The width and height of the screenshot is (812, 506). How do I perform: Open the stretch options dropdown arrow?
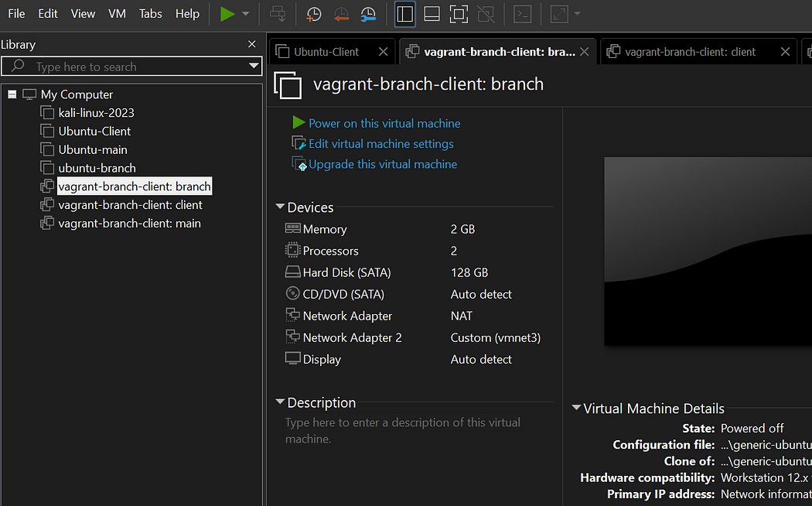(x=578, y=14)
